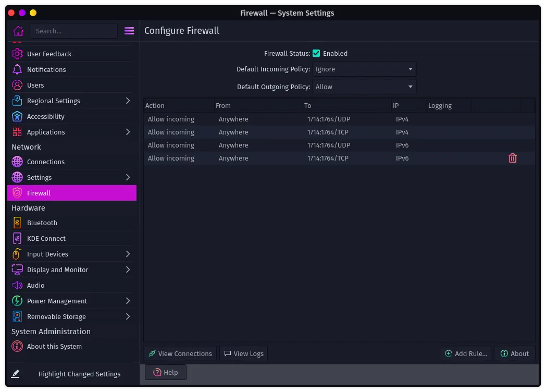Click the Display and Monitor icon
Image resolution: width=546 pixels, height=392 pixels.
click(x=17, y=269)
